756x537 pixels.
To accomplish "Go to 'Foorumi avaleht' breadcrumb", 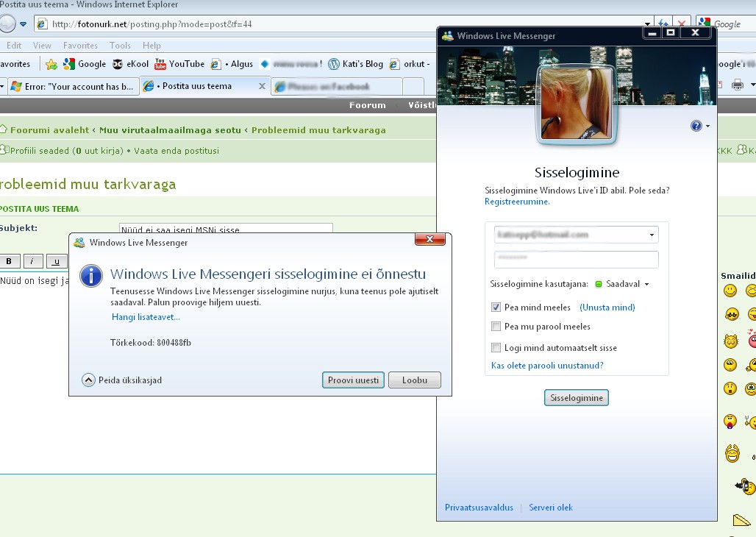I will (x=50, y=130).
